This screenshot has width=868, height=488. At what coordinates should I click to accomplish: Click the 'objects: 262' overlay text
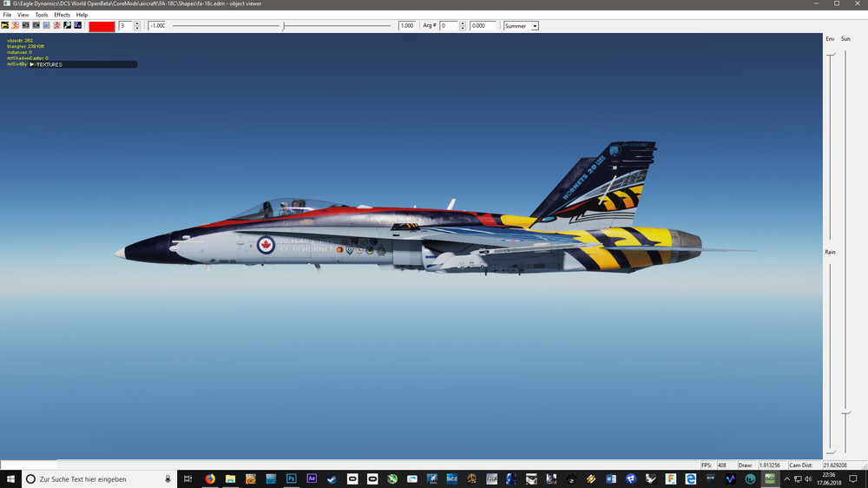coord(20,41)
